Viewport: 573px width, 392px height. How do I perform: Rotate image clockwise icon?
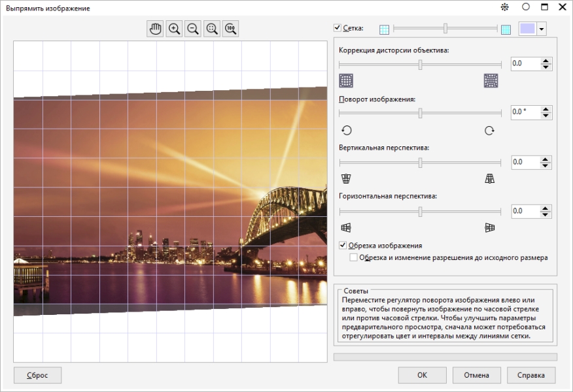point(489,130)
